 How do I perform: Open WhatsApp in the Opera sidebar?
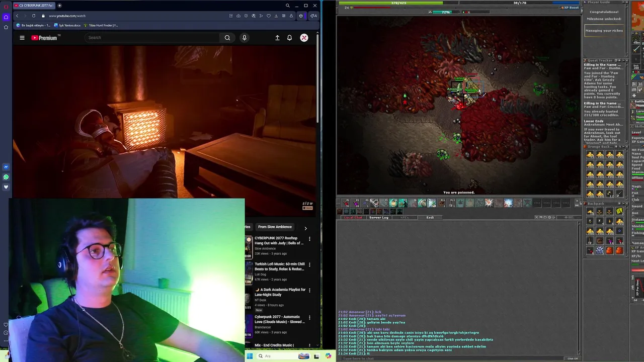pos(6,177)
